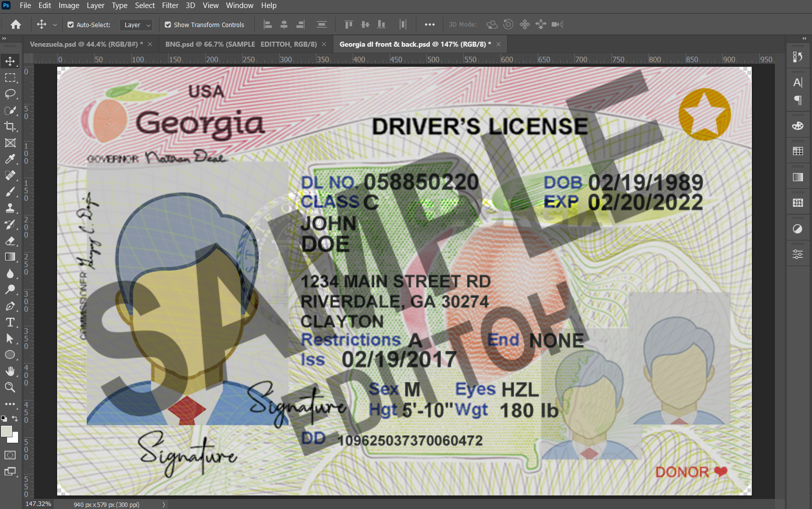The width and height of the screenshot is (812, 509).
Task: Align right edges button
Action: (300, 25)
